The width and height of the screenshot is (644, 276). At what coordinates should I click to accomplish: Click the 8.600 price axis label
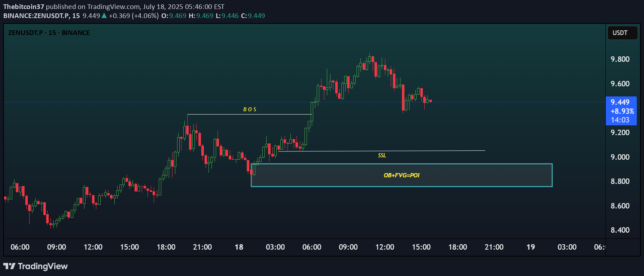620,206
